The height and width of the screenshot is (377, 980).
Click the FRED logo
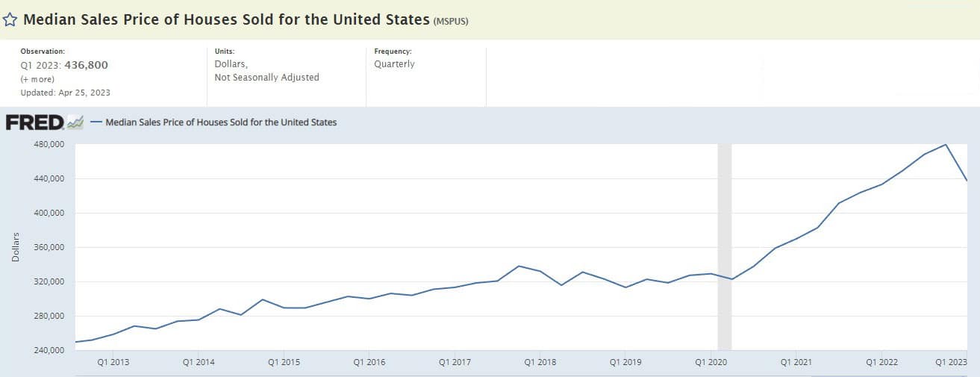[34, 122]
